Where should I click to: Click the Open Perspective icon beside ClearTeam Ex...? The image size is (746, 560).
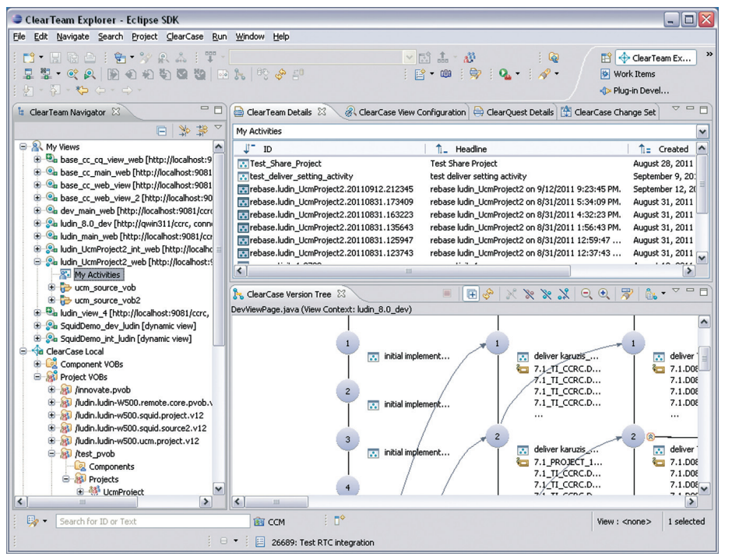click(x=605, y=58)
